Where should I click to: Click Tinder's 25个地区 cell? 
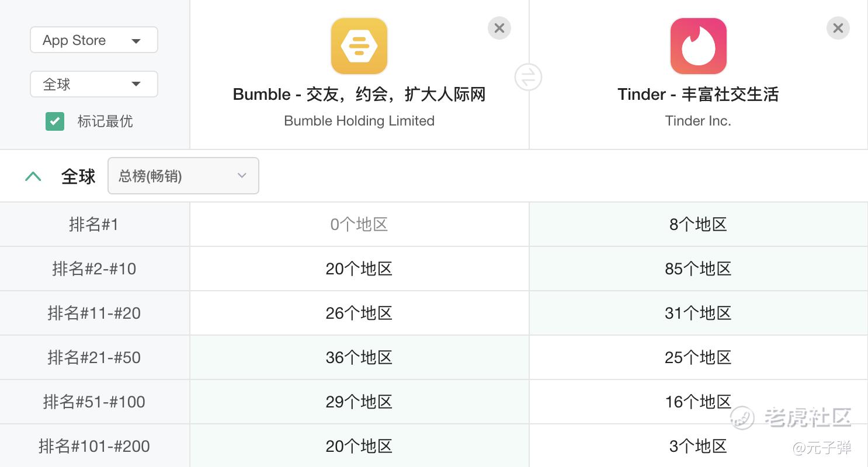tap(698, 357)
